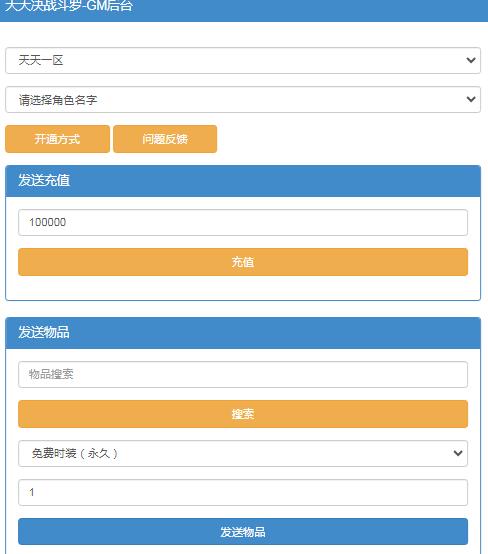Focus the recharge amount field showing 100000
Screen dimensions: 488x554
point(243,222)
